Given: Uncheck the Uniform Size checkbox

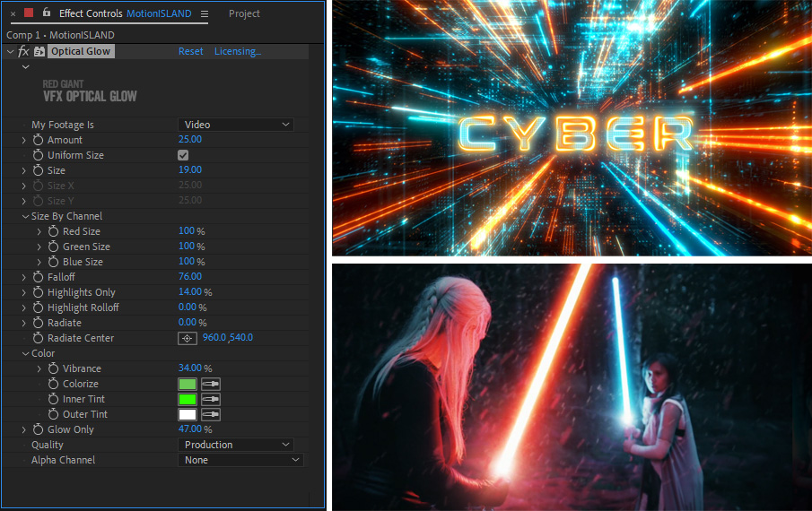Looking at the screenshot, I should click(x=183, y=155).
